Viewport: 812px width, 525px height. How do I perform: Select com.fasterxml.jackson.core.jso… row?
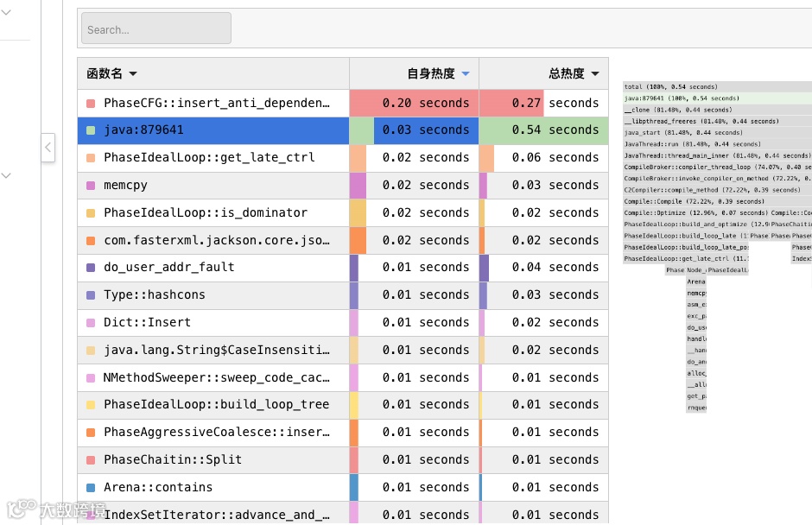(343, 240)
